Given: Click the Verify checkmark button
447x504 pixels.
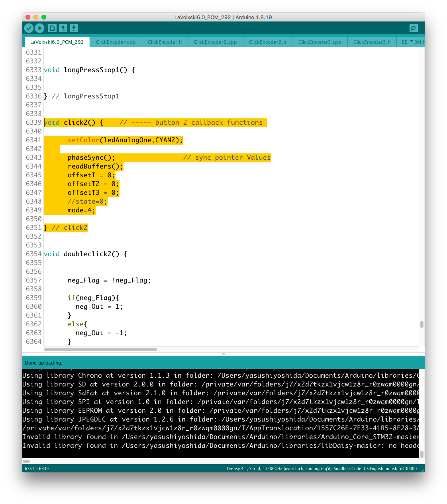Looking at the screenshot, I should point(29,28).
